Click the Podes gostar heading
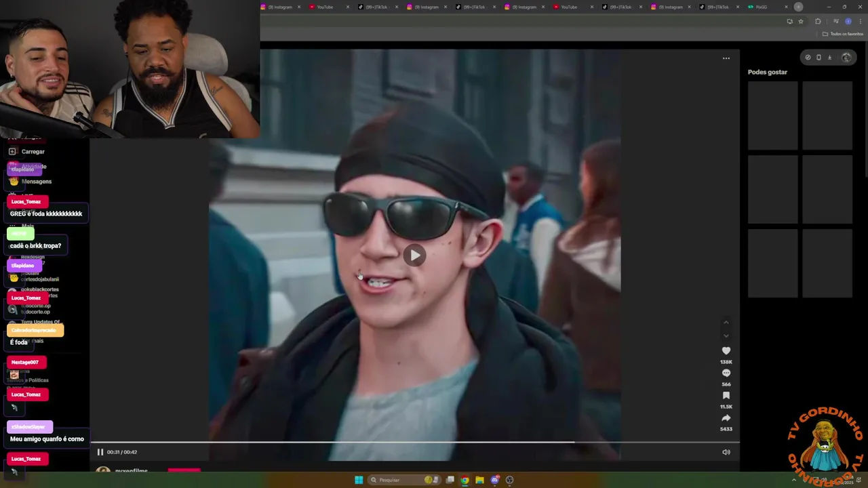Screen dimensions: 868x488 [x=768, y=72]
